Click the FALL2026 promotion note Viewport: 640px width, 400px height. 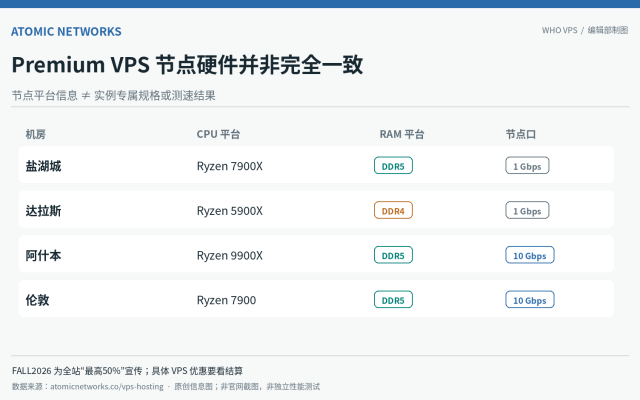pyautogui.click(x=127, y=371)
